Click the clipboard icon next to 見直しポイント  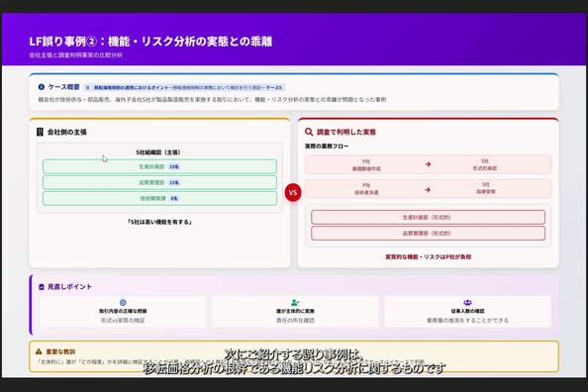click(42, 287)
